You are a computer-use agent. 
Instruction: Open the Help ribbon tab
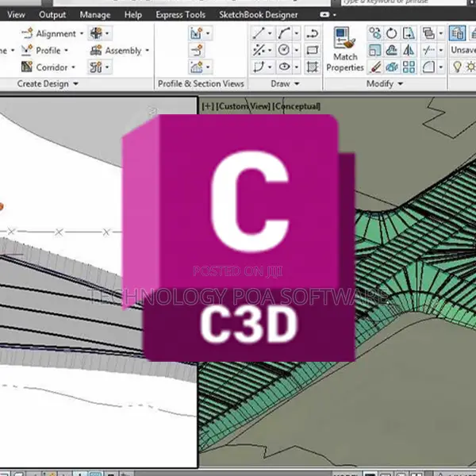point(133,14)
